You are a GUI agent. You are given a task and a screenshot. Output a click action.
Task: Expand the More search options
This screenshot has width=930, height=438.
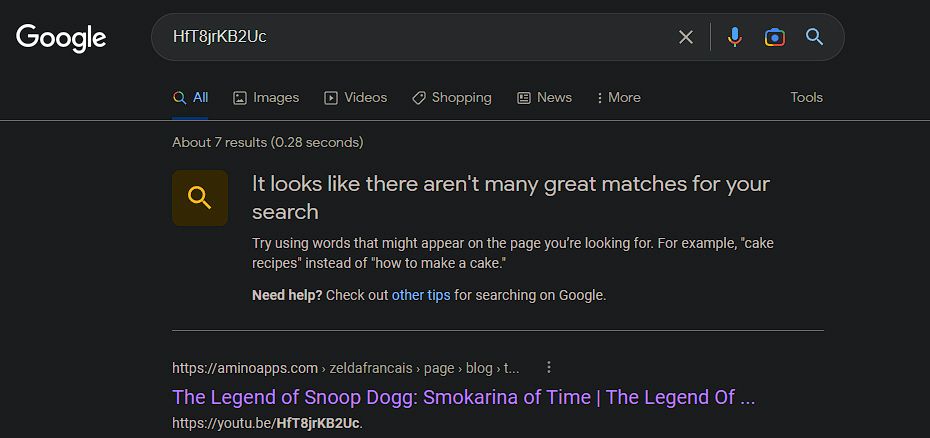pyautogui.click(x=618, y=97)
